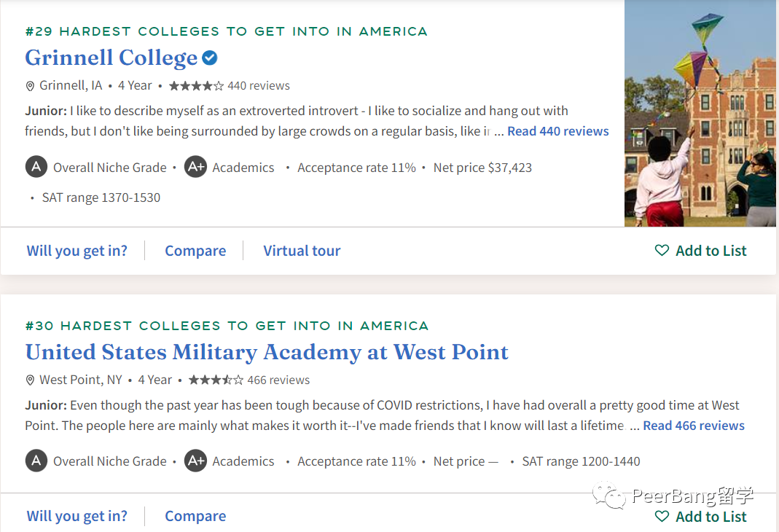Click West Point's Overall Niche Grade A badge

pyautogui.click(x=36, y=461)
